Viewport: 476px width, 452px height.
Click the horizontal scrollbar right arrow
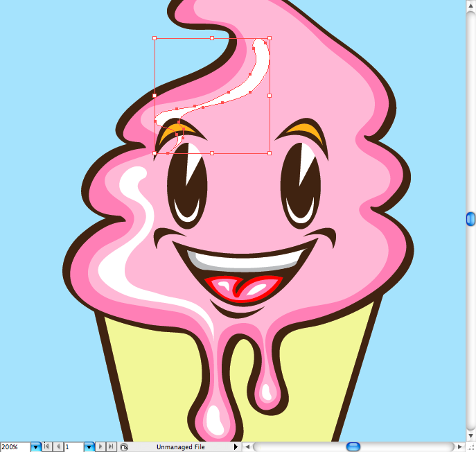click(459, 447)
